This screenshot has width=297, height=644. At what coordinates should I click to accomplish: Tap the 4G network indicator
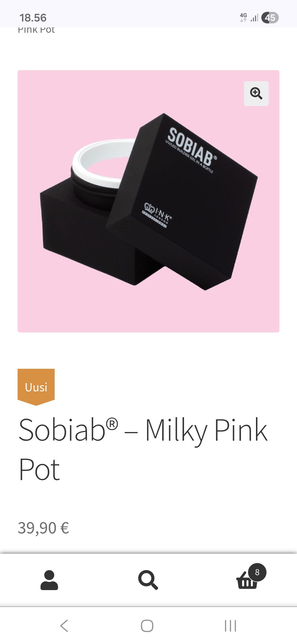pos(243,17)
